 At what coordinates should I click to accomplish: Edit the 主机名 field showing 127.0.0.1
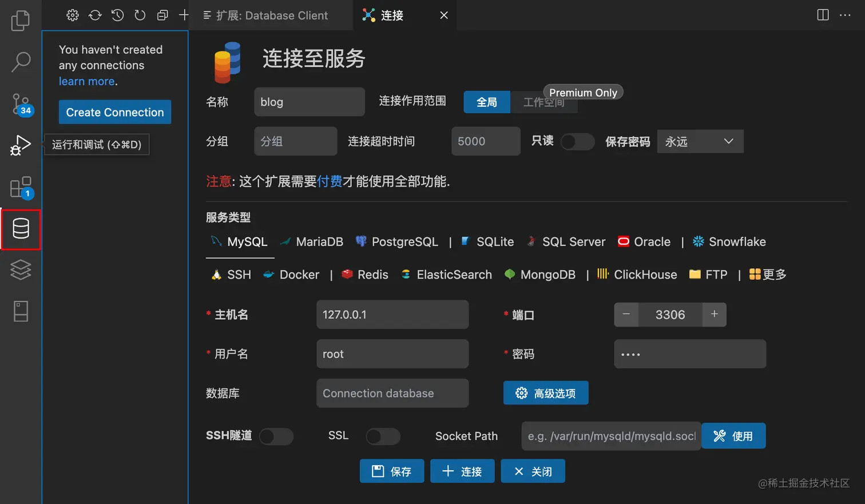tap(392, 315)
